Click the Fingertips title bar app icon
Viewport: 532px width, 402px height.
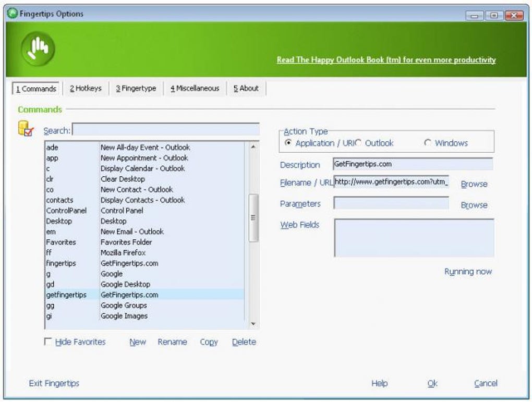(x=13, y=14)
